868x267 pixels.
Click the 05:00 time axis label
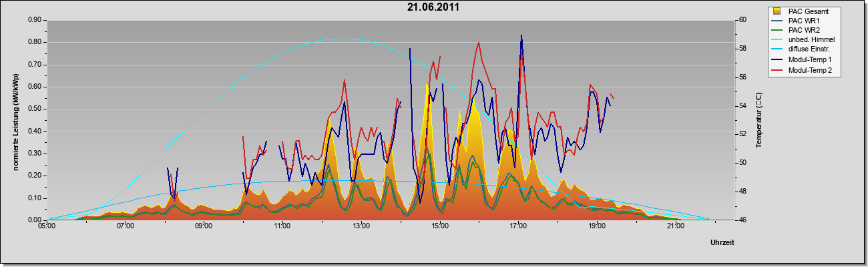pyautogui.click(x=47, y=226)
